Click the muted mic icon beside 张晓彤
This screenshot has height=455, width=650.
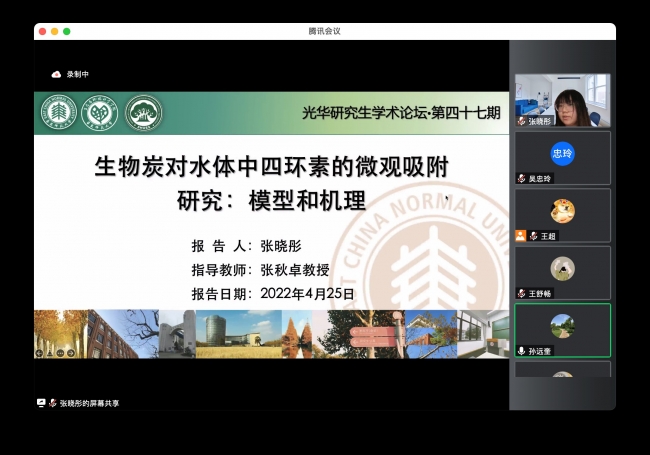point(521,121)
